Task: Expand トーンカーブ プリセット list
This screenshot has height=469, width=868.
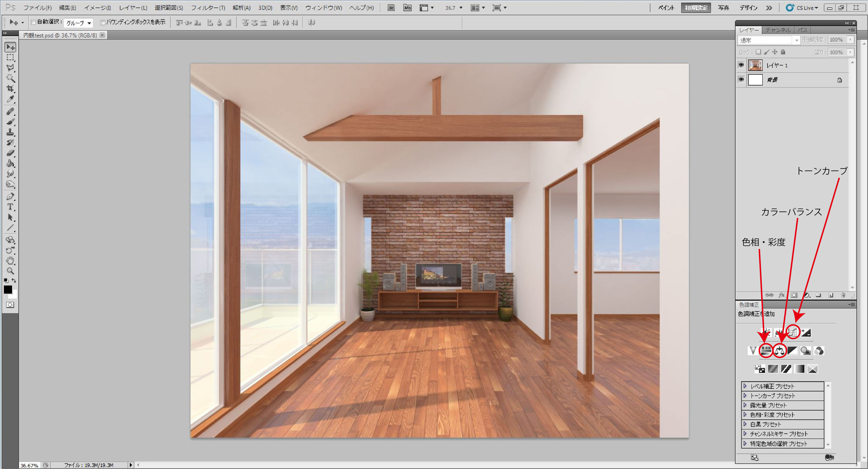Action: tap(745, 396)
